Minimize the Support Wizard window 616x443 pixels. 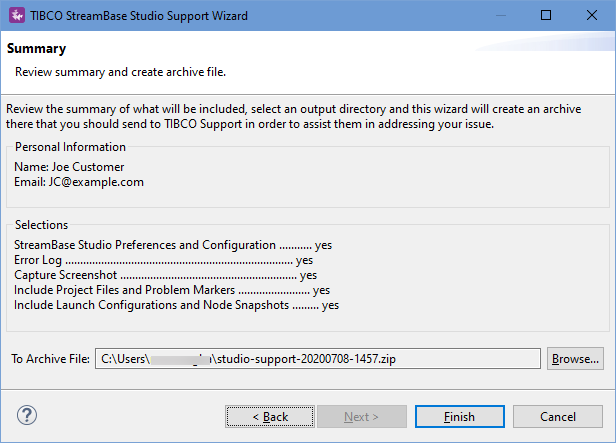coord(499,16)
